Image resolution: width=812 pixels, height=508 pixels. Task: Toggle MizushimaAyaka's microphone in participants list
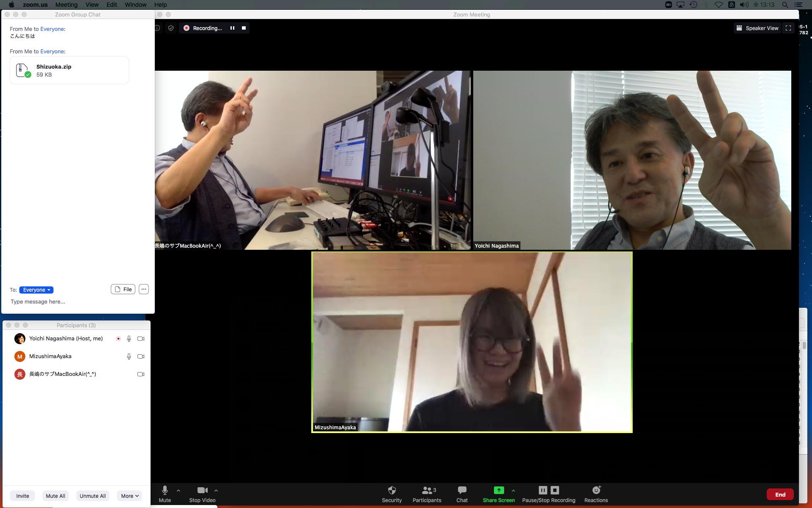(129, 356)
